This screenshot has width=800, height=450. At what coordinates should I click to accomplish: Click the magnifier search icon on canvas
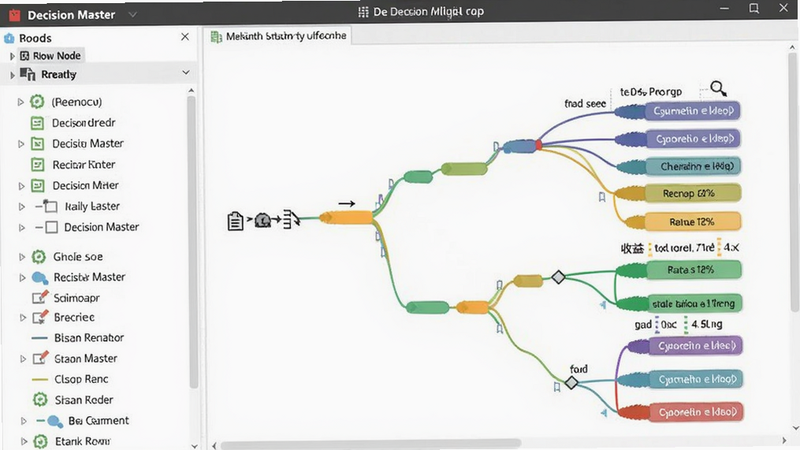(x=718, y=89)
